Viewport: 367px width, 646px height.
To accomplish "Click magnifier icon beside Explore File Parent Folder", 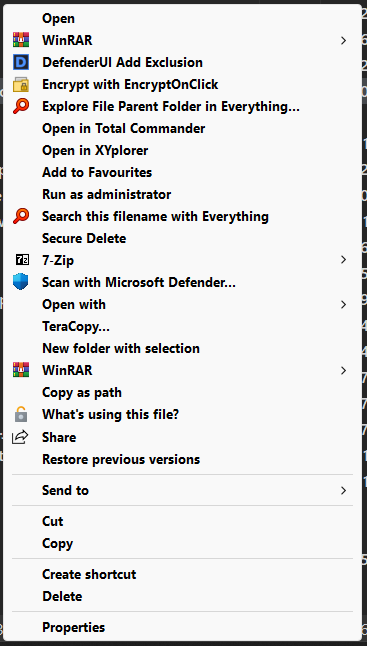I will [x=21, y=106].
